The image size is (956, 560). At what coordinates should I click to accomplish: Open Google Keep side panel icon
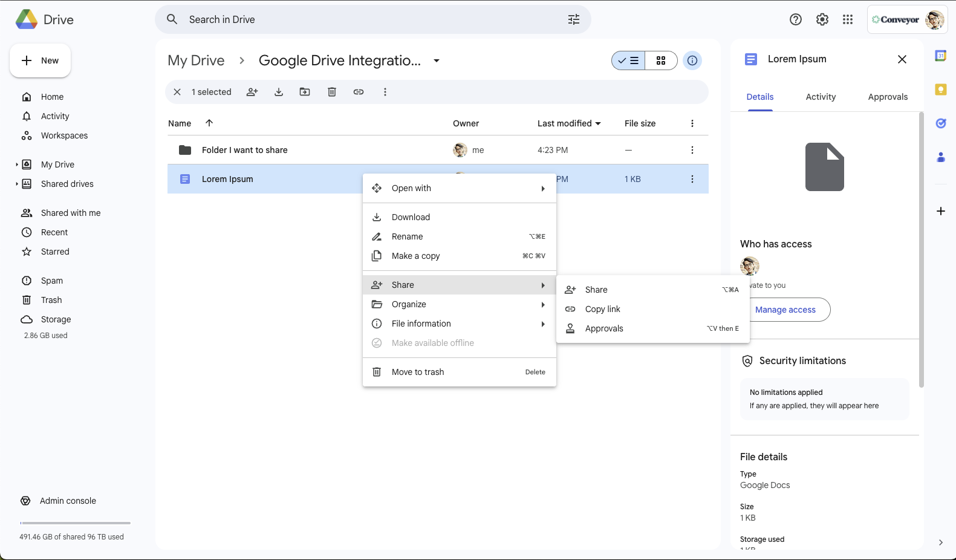[x=941, y=90]
